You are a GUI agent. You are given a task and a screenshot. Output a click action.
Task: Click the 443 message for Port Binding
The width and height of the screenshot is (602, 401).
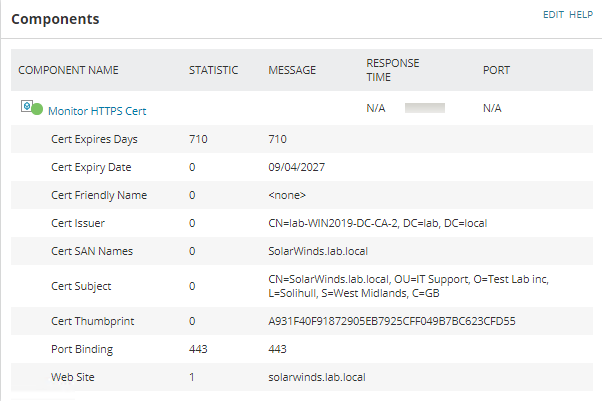click(278, 349)
